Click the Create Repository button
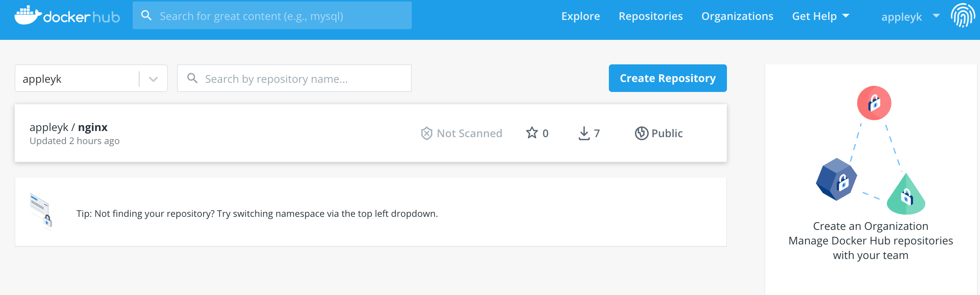The width and height of the screenshot is (980, 295). [x=668, y=78]
